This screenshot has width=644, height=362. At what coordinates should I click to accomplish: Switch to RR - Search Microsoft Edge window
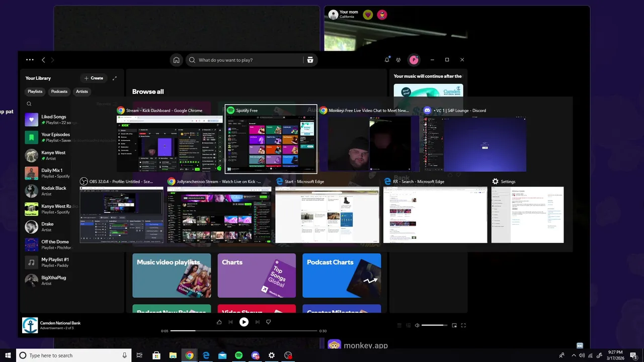coord(435,210)
